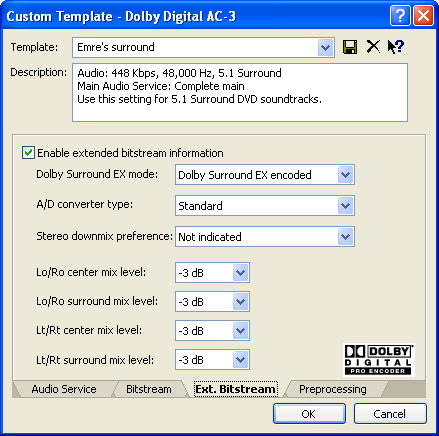Switch to the Audio Service tab

point(64,389)
